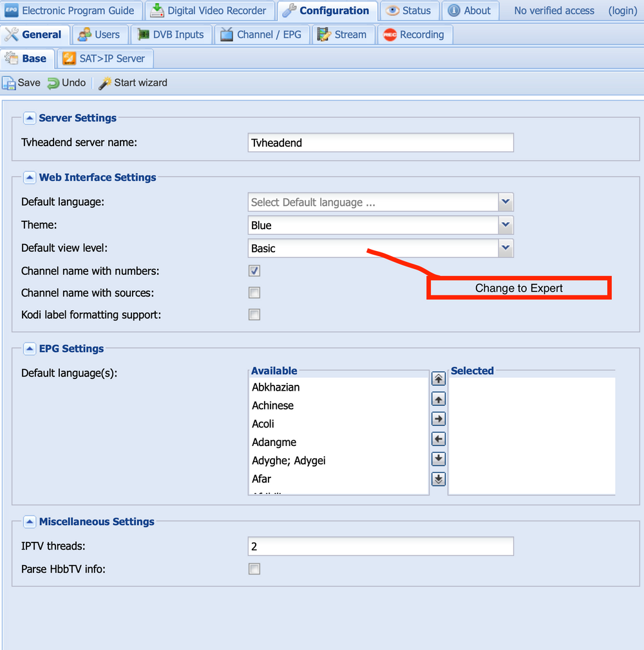Open the Default language dropdown
The width and height of the screenshot is (644, 650).
(506, 202)
